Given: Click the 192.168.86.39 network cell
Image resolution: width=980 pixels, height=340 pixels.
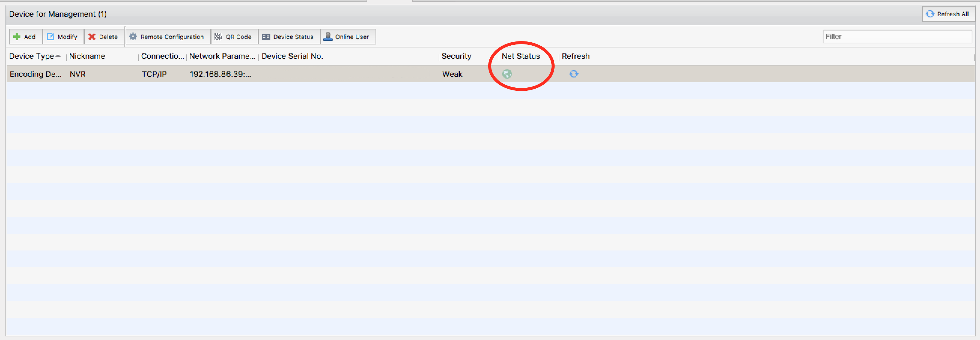Looking at the screenshot, I should click(220, 74).
